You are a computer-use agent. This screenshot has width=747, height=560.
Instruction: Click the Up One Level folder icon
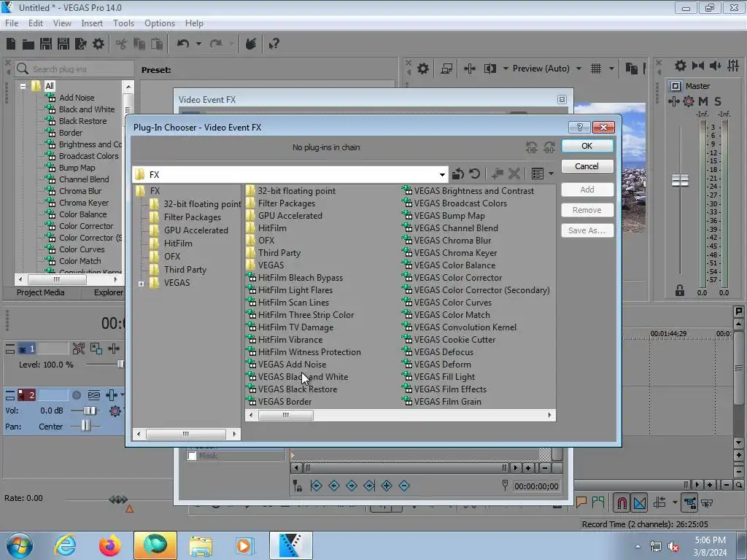[458, 174]
